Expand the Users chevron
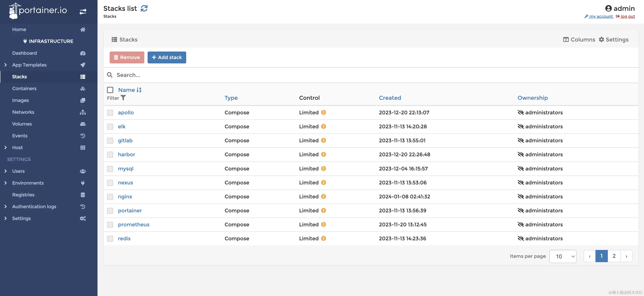 (x=6, y=171)
